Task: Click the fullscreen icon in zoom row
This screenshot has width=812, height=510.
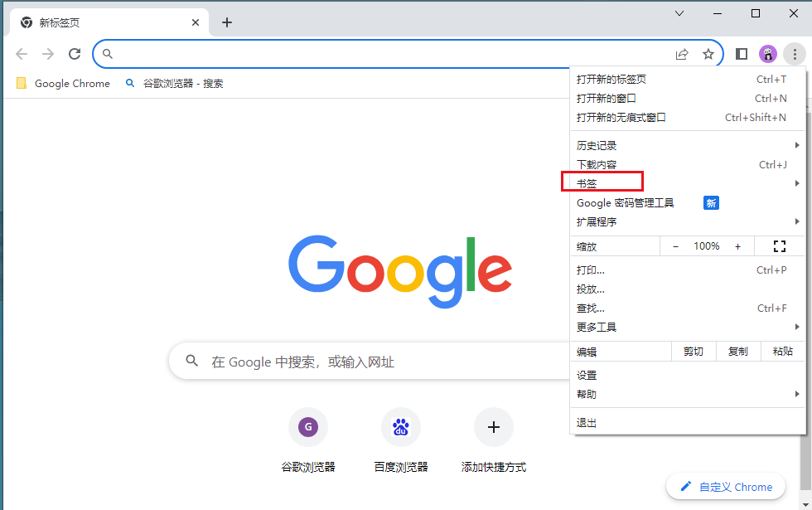Action: point(780,246)
